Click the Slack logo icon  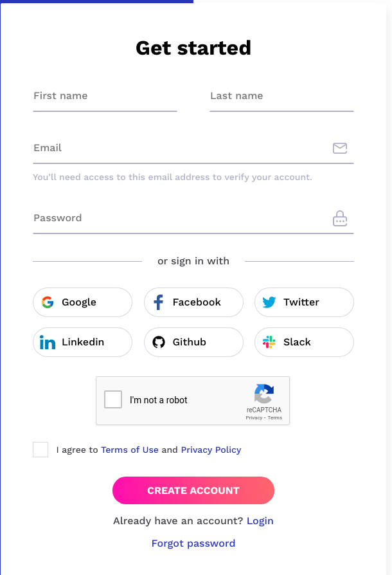pos(269,342)
